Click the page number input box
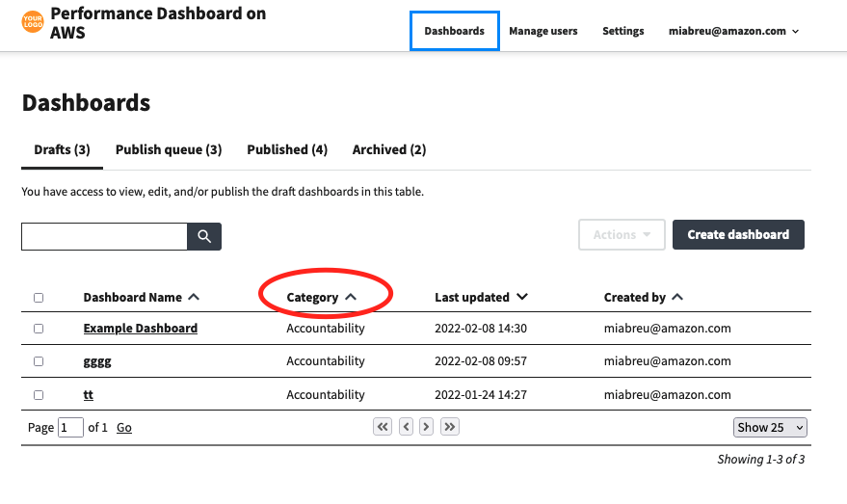847x504 pixels. [70, 427]
